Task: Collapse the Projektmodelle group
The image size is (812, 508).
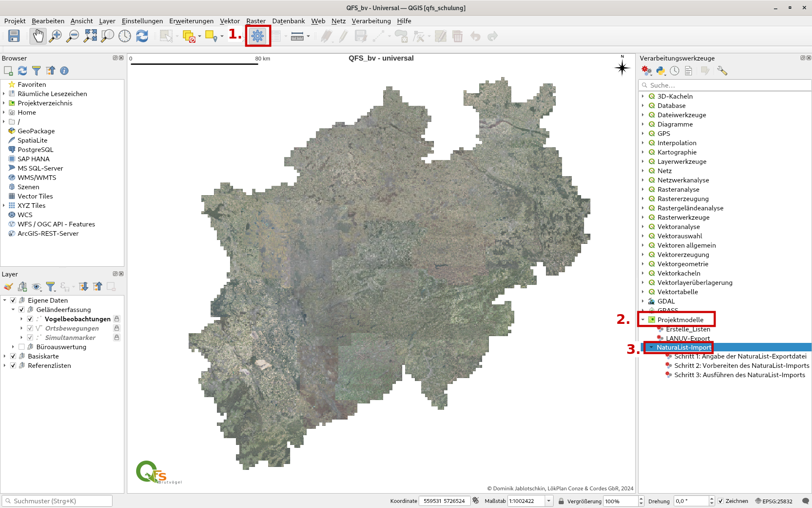Action: pyautogui.click(x=643, y=320)
